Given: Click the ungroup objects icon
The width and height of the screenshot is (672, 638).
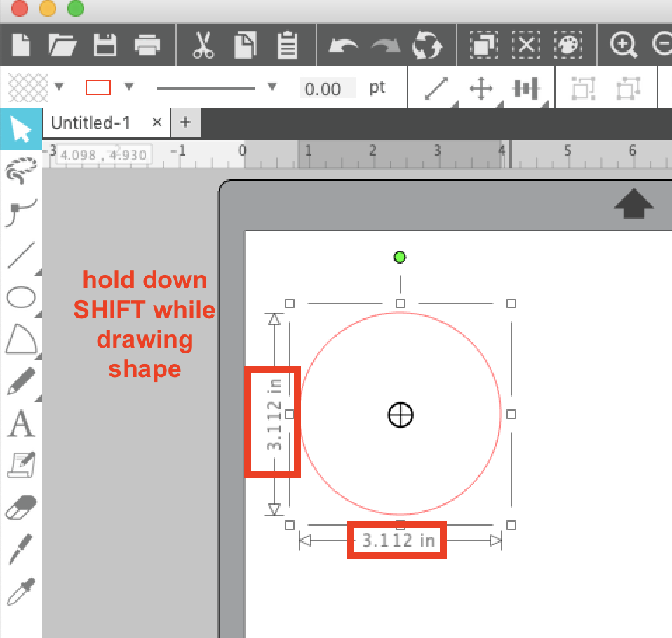Looking at the screenshot, I should point(628,88).
